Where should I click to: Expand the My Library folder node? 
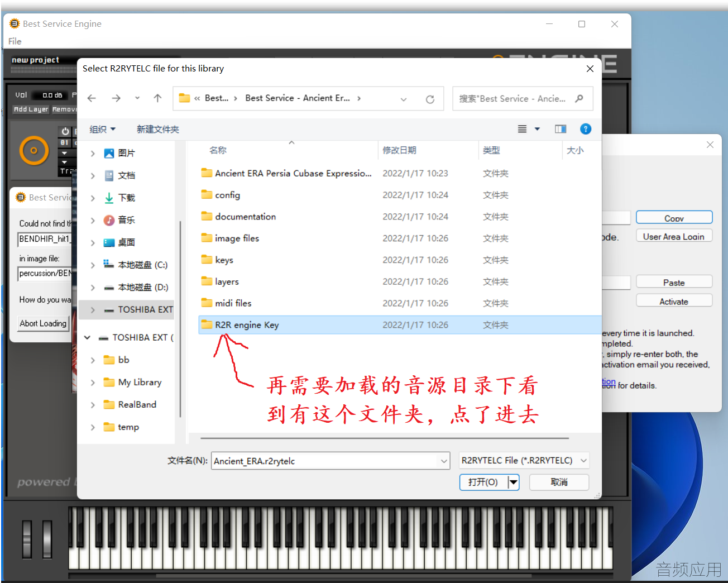[93, 382]
